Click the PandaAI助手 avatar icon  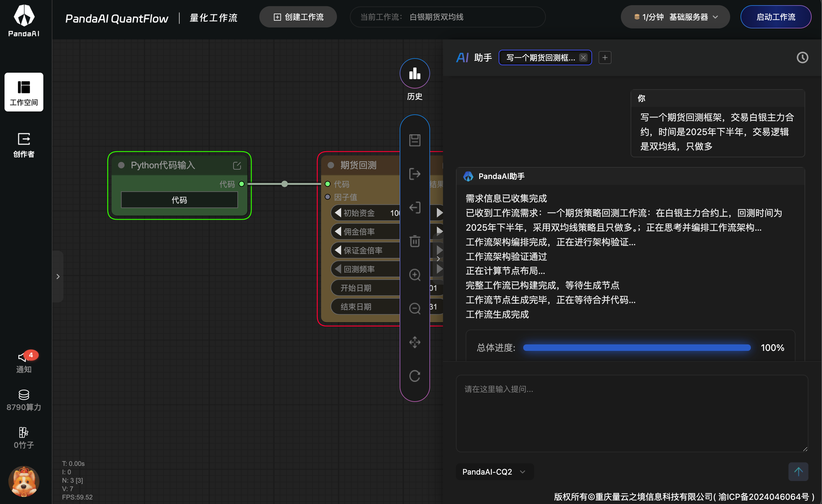[x=468, y=176]
